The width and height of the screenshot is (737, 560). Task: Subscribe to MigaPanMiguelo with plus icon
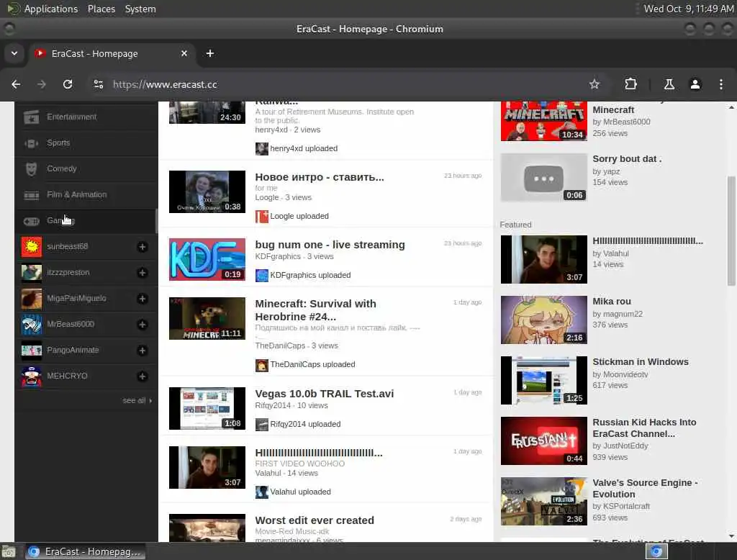tap(143, 299)
